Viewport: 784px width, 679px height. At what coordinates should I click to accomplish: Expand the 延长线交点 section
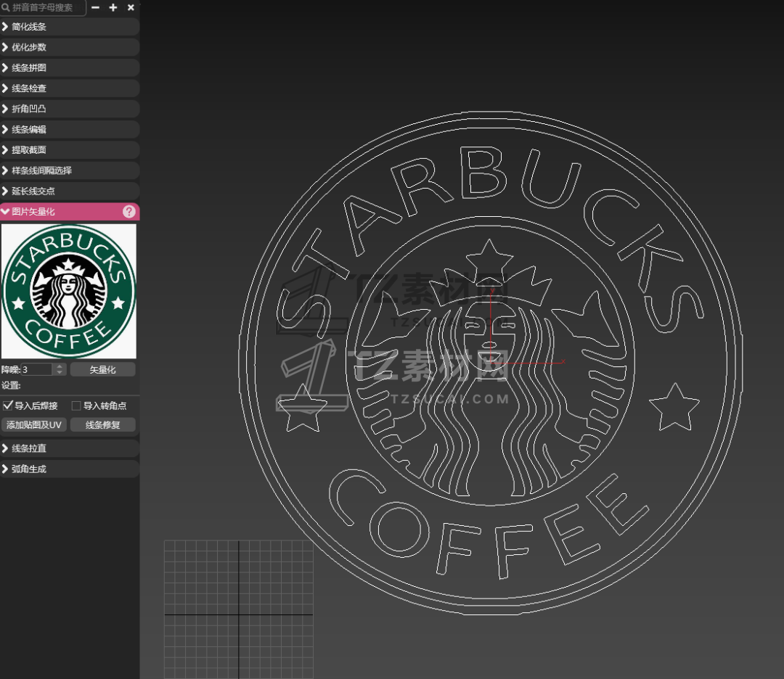point(70,191)
